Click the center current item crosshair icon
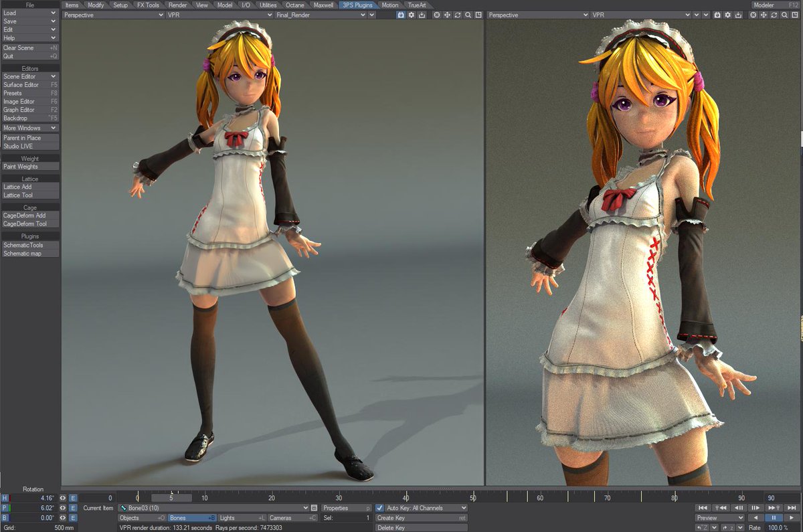 tap(436, 15)
